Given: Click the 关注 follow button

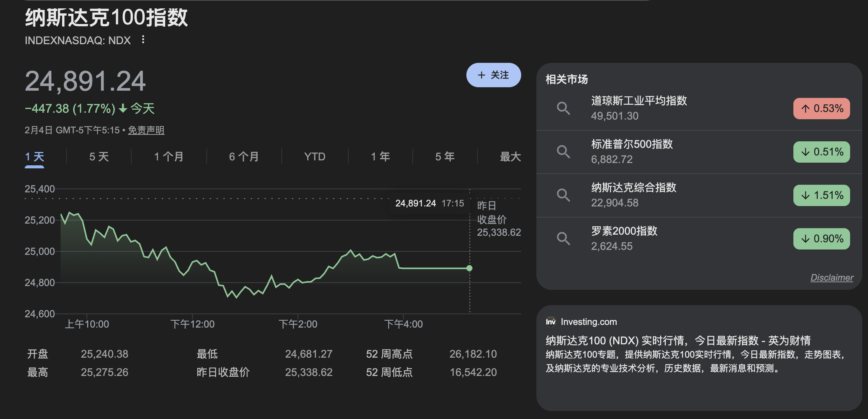Looking at the screenshot, I should pos(493,75).
